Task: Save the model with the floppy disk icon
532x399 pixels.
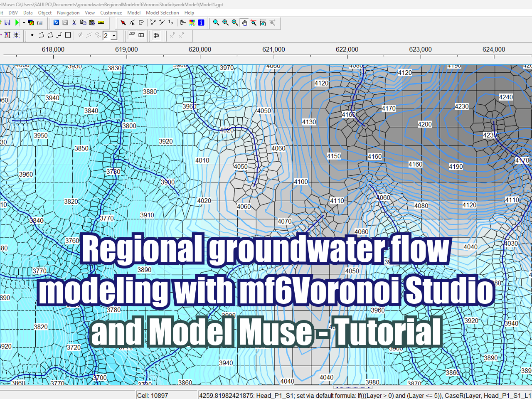Action: point(7,22)
